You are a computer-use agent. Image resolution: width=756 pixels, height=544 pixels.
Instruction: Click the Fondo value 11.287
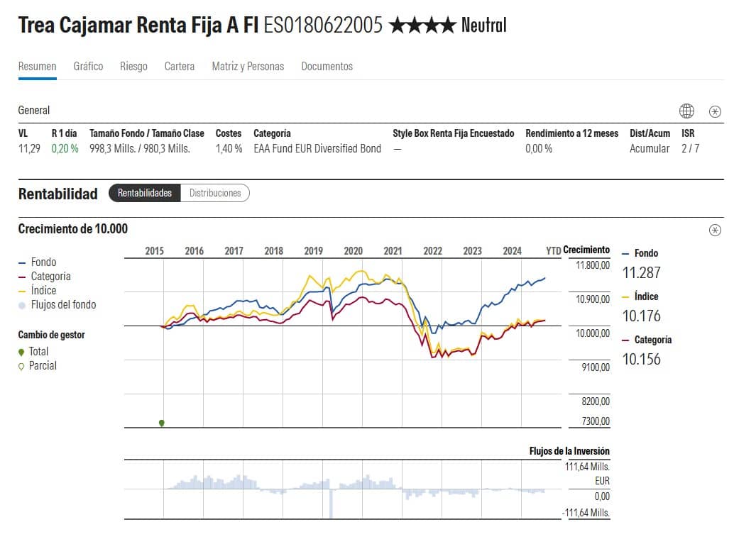(641, 273)
